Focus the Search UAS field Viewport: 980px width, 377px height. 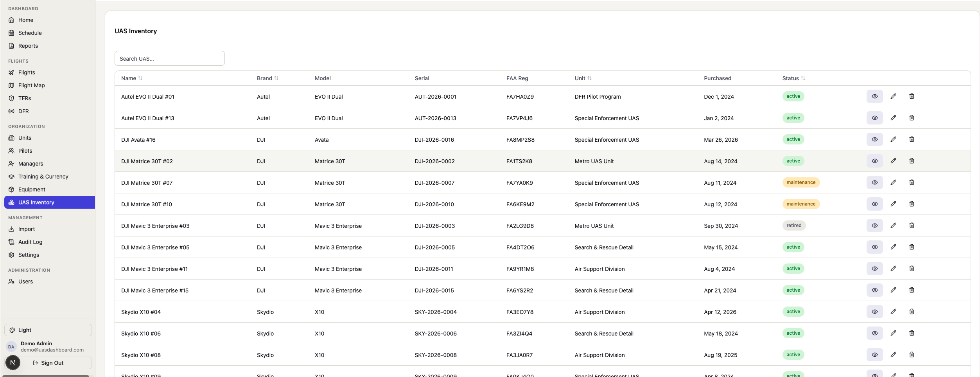click(169, 58)
